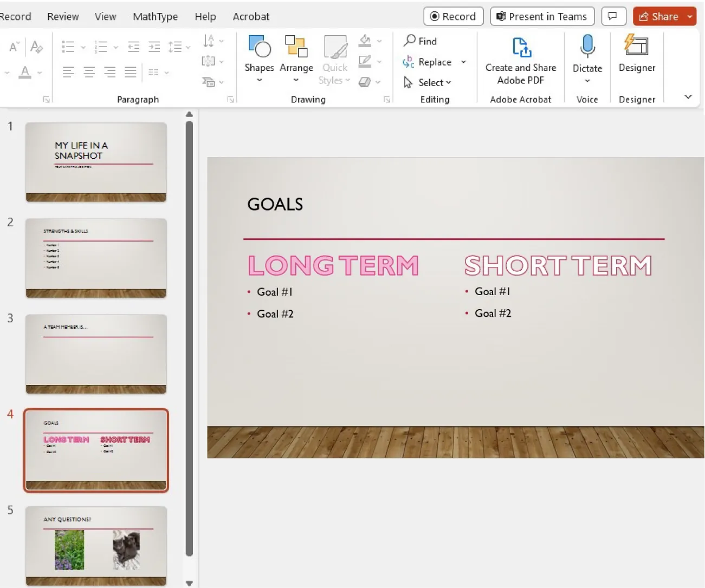
Task: Apply center paragraph alignment
Action: pyautogui.click(x=89, y=72)
